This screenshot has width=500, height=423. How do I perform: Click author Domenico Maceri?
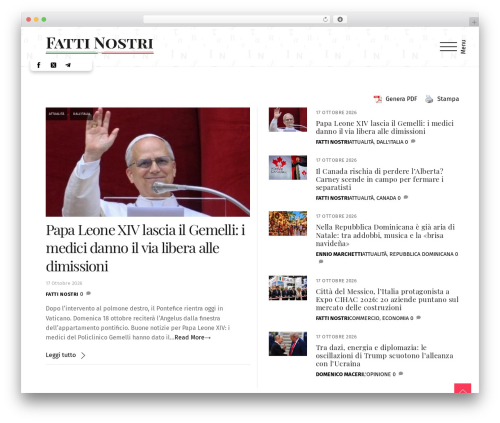[x=340, y=374]
